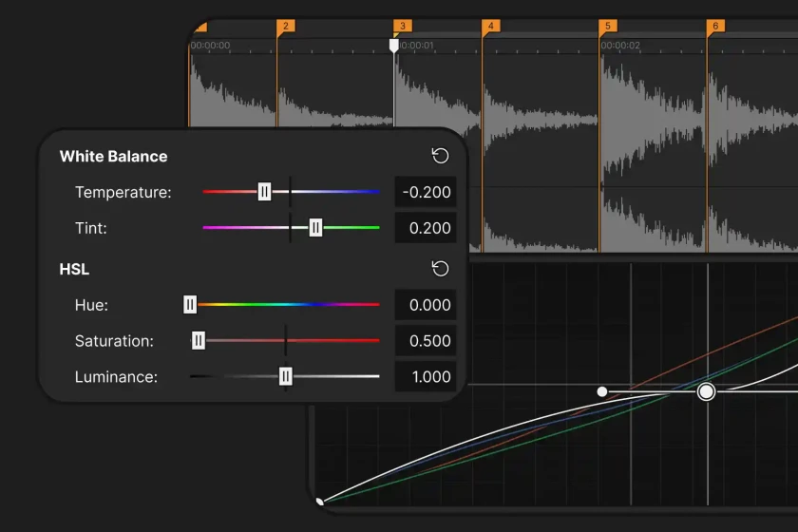Viewport: 798px width, 532px height.
Task: Select the large curve control point
Action: click(x=706, y=391)
